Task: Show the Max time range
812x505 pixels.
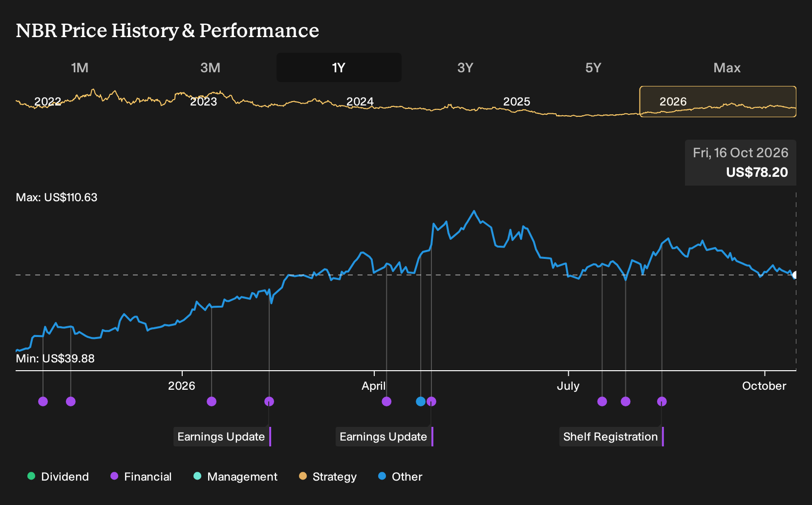Action: pyautogui.click(x=727, y=67)
